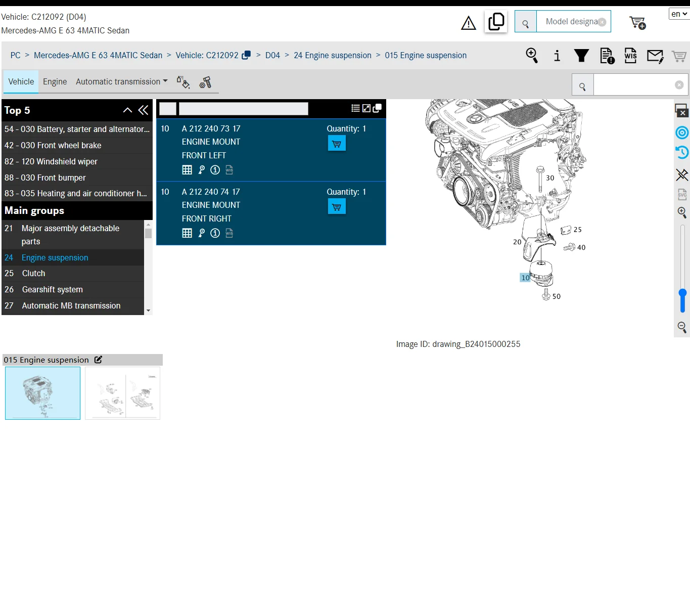This screenshot has width=690, height=616.
Task: Click the blue target center icon
Action: [682, 133]
